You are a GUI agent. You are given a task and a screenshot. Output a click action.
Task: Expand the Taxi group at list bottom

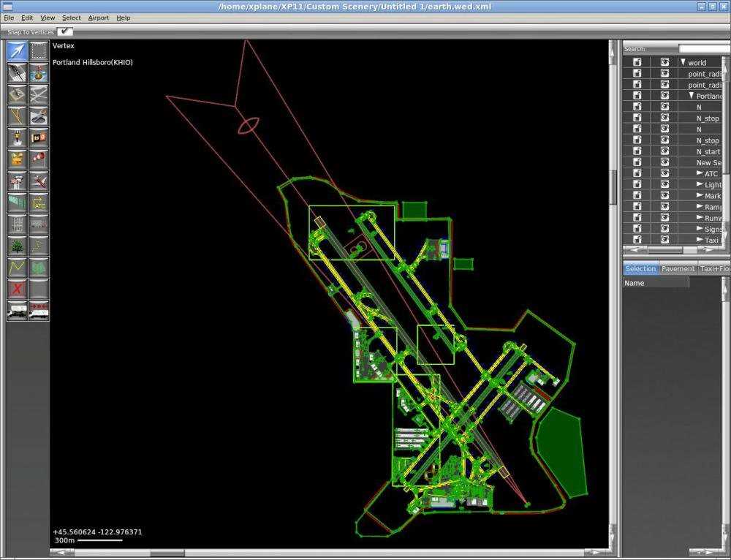point(700,240)
